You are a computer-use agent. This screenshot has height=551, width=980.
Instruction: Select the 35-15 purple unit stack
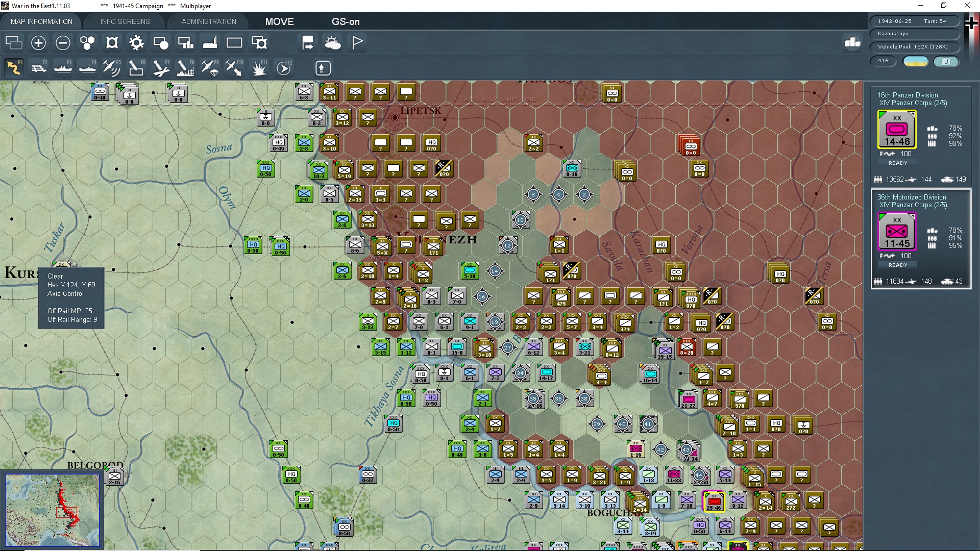pyautogui.click(x=664, y=349)
